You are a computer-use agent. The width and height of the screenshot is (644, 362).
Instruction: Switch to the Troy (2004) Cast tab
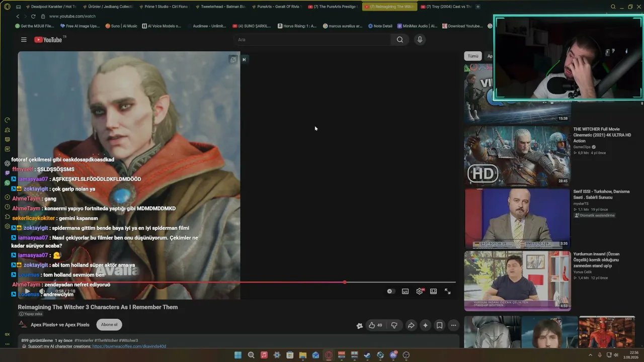click(x=446, y=7)
